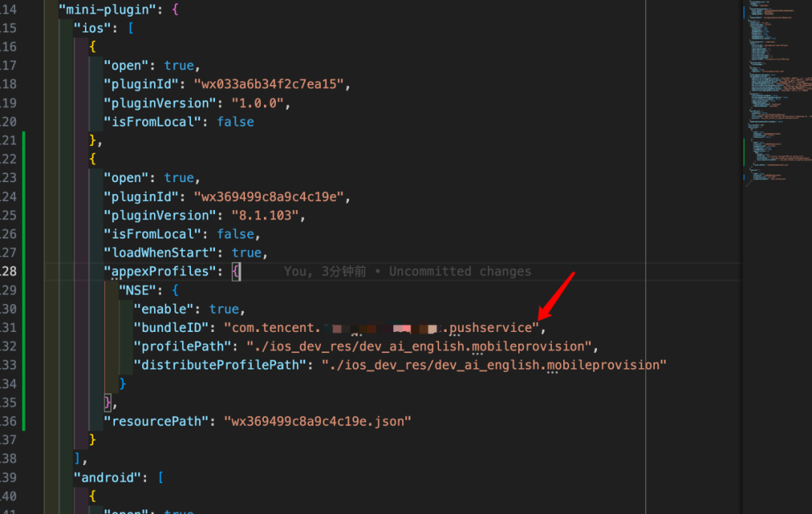Click line number 28 in the gutter
The image size is (812, 514).
coord(9,272)
